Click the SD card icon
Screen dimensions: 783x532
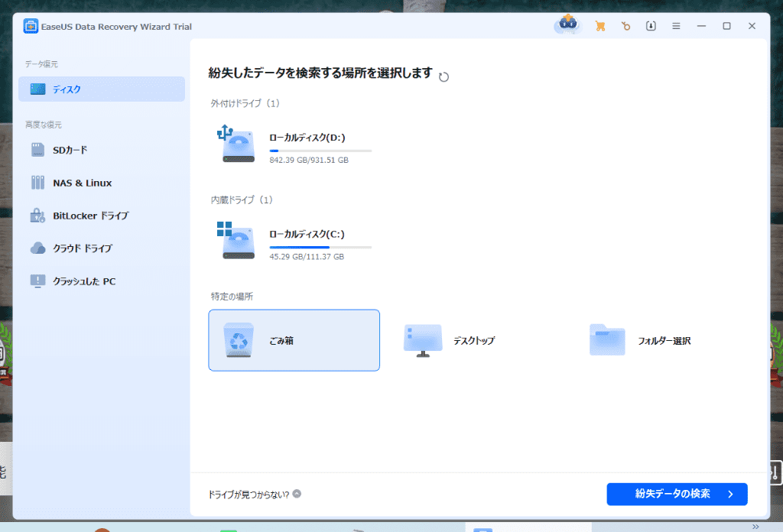[x=37, y=150]
